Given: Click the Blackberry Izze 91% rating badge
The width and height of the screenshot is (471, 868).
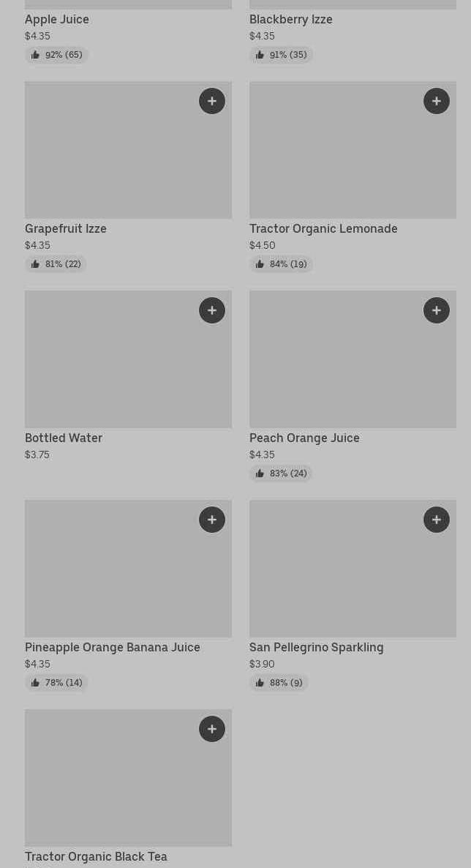Looking at the screenshot, I should (x=281, y=55).
